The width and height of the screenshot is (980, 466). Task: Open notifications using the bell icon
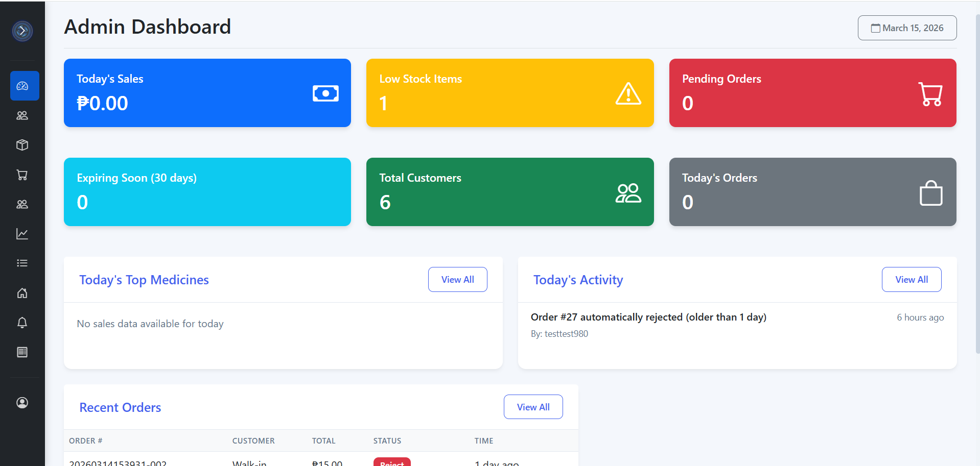tap(22, 323)
